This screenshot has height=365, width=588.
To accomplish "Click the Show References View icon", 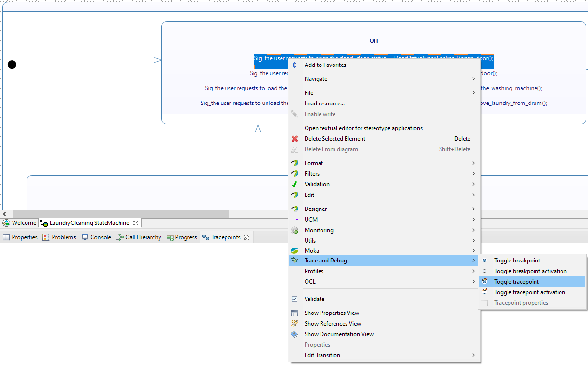I will click(294, 324).
